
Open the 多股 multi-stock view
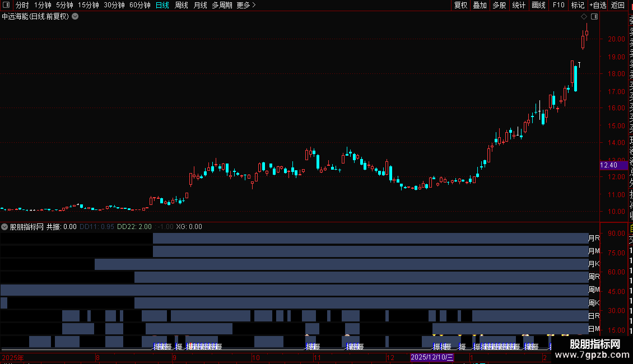click(x=499, y=5)
